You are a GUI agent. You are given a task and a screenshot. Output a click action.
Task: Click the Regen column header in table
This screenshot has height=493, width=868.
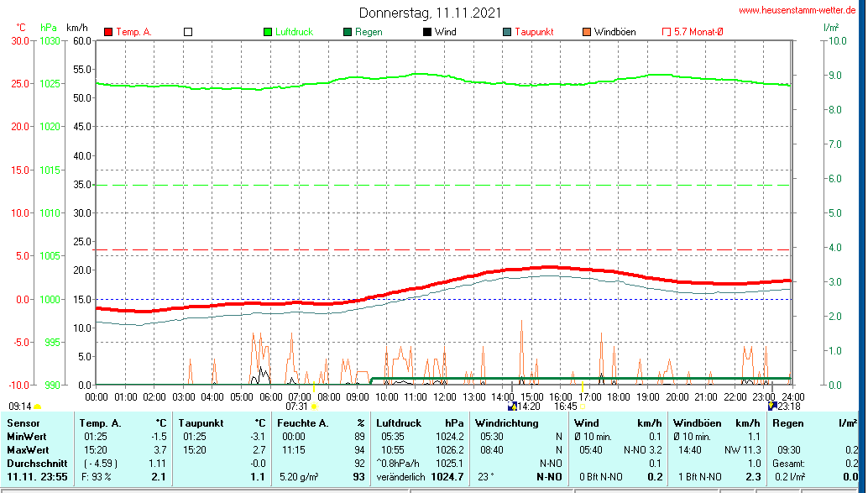click(x=788, y=423)
